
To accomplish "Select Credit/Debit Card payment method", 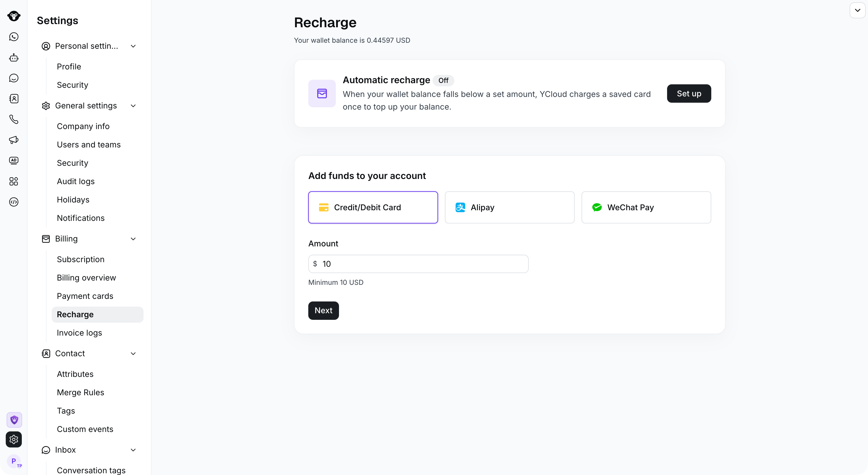I will tap(373, 207).
